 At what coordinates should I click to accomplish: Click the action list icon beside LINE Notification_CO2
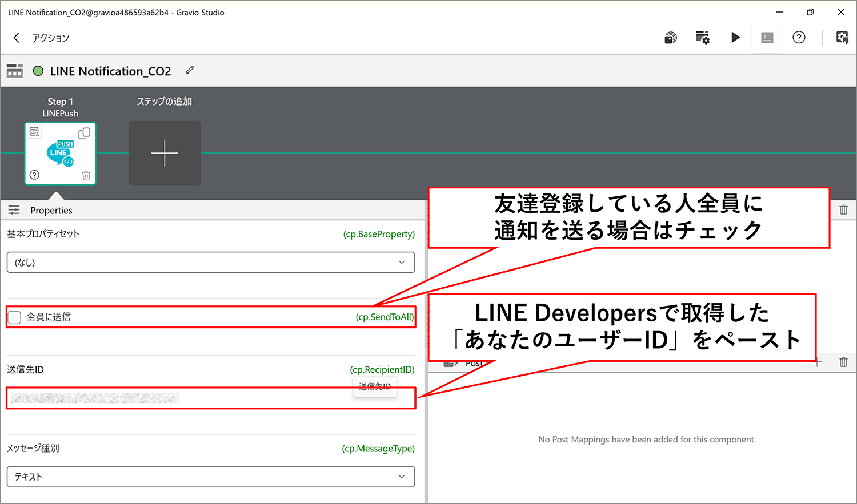[15, 71]
